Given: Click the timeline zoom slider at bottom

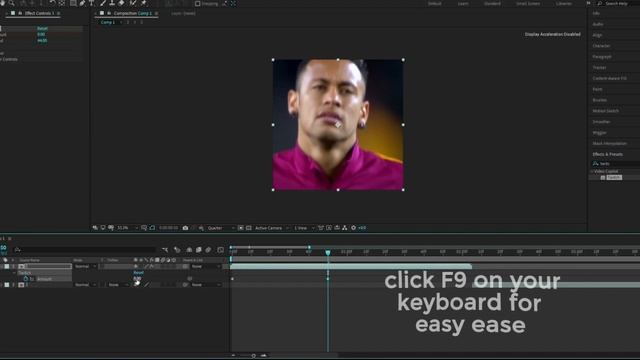Looking at the screenshot, I should 253,356.
